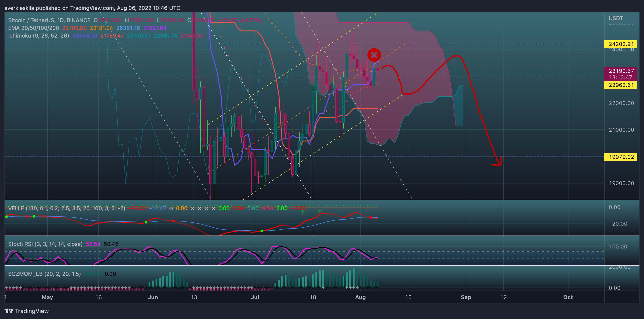
Task: Click the Jun label on the time axis
Action: tap(153, 297)
